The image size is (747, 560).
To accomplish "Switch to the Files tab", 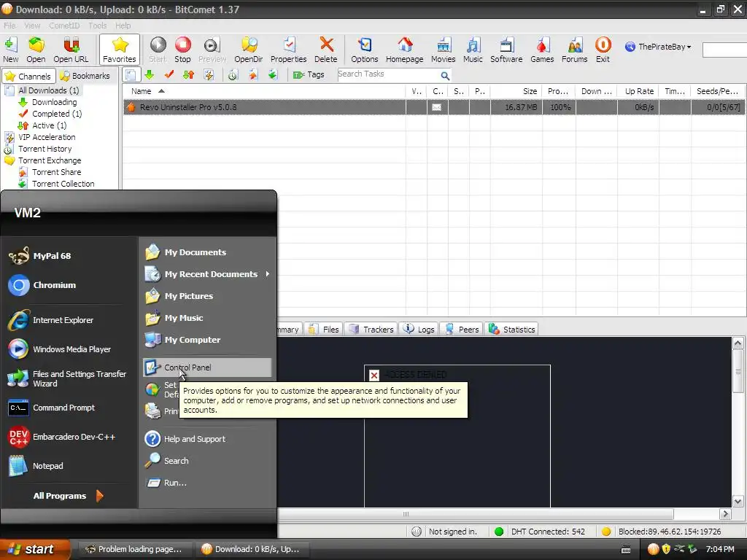I will [x=324, y=330].
